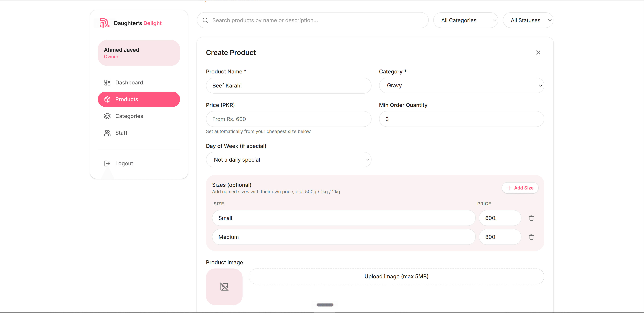
Task: Edit the Medium size name field
Action: coord(344,237)
